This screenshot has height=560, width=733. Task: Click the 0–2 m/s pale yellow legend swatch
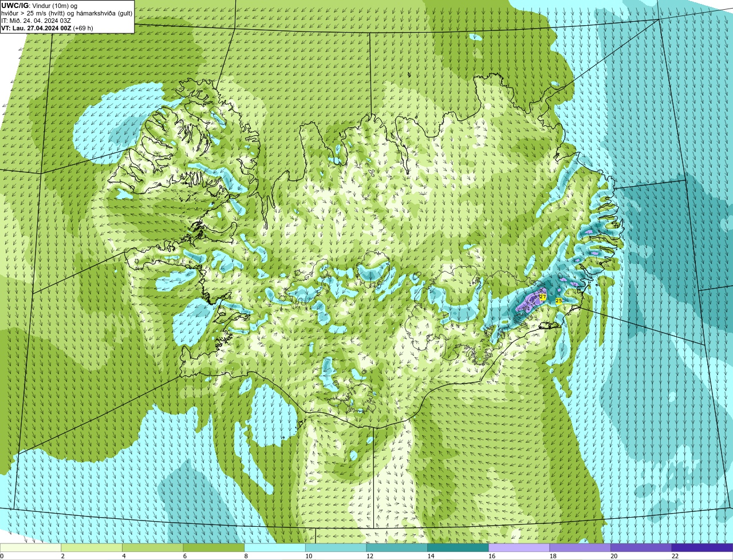click(30, 547)
